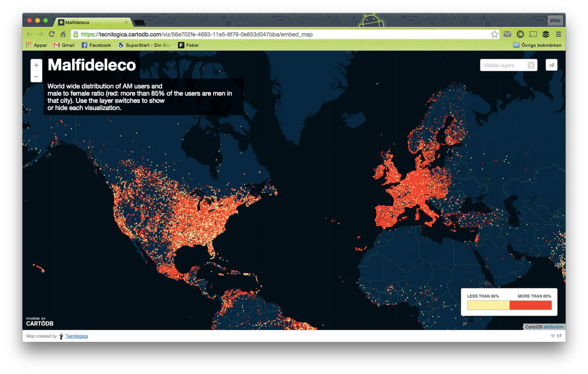
Task: Open the Tecnilogica creator link
Action: [x=76, y=336]
